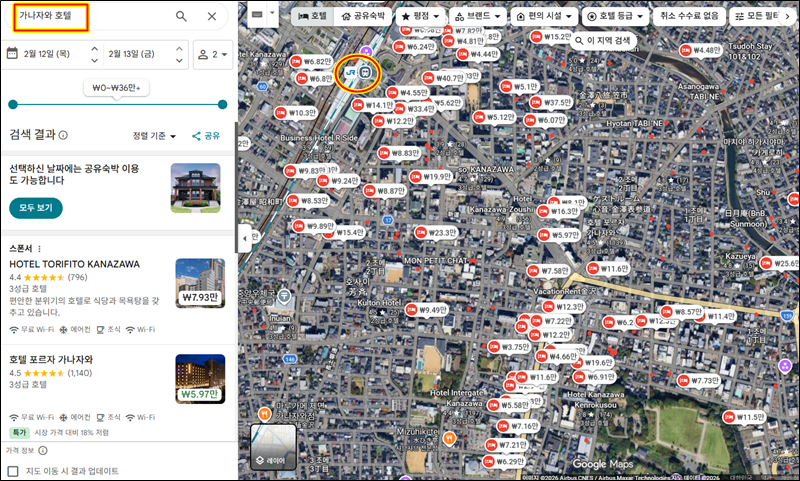Open the 브랜드 brand filter
This screenshot has width=800, height=481.
point(478,16)
